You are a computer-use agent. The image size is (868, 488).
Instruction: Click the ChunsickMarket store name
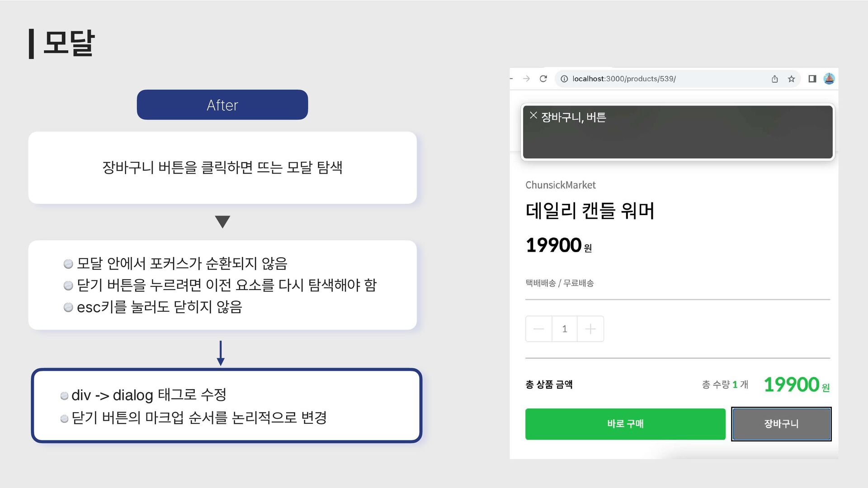coord(561,185)
